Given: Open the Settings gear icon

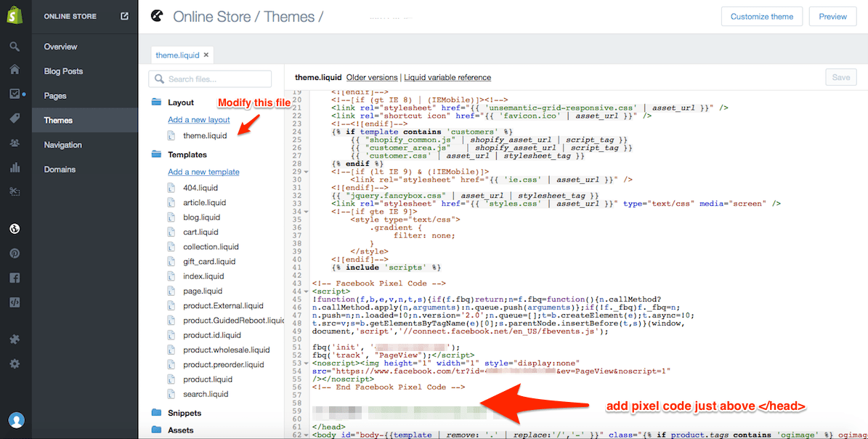Looking at the screenshot, I should pyautogui.click(x=15, y=363).
